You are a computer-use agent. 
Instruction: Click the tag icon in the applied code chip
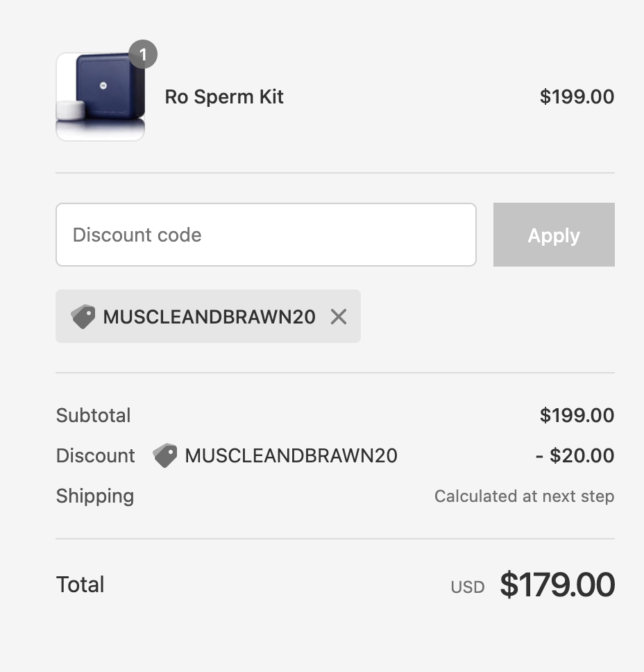[x=83, y=317]
